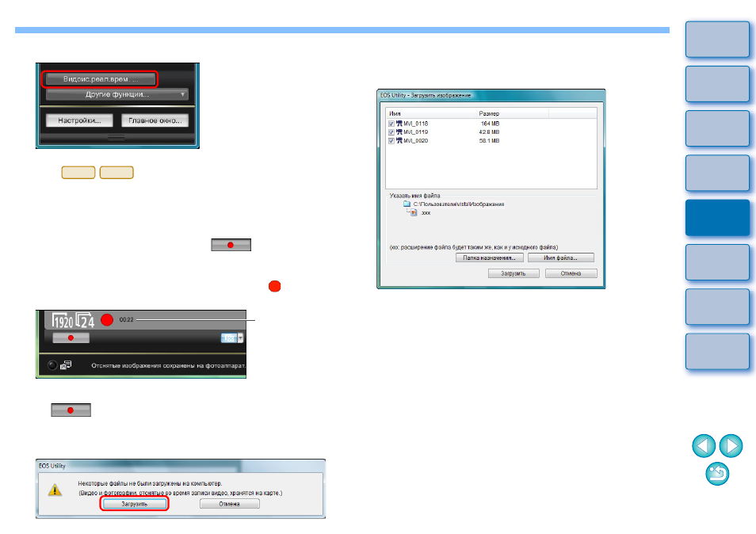Click the dark blue highlighted sidebar tab
The image size is (756, 534).
click(717, 218)
